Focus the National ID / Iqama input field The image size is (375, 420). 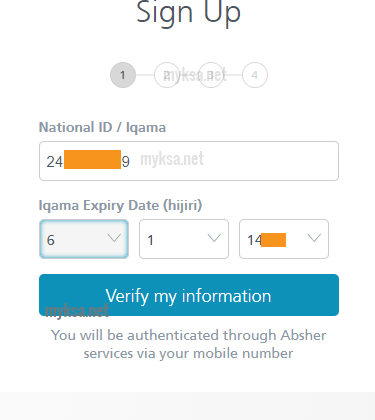point(189,161)
